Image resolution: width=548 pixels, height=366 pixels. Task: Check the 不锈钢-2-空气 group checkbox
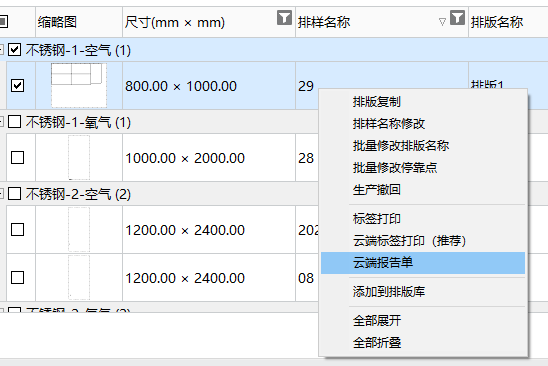tap(14, 193)
